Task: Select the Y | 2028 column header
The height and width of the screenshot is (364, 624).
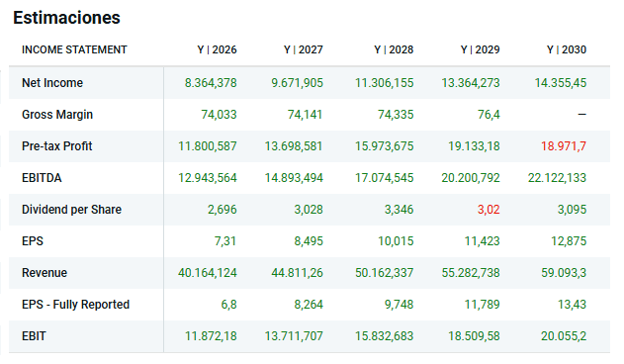Action: click(394, 49)
